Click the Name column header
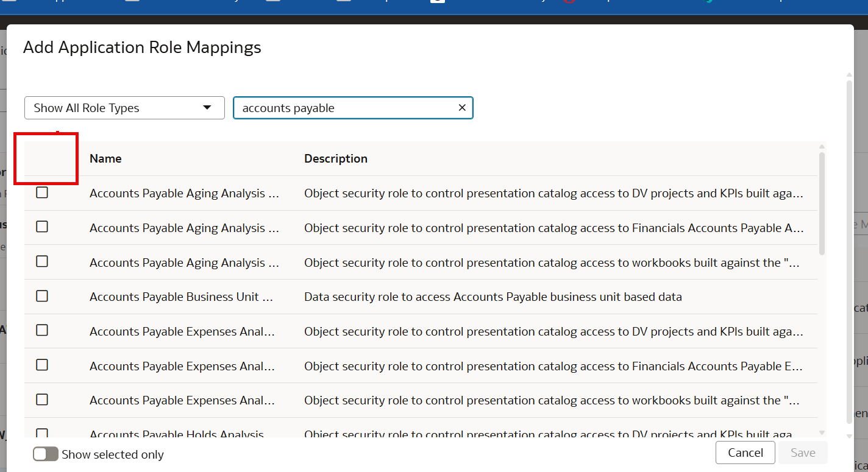 tap(105, 158)
